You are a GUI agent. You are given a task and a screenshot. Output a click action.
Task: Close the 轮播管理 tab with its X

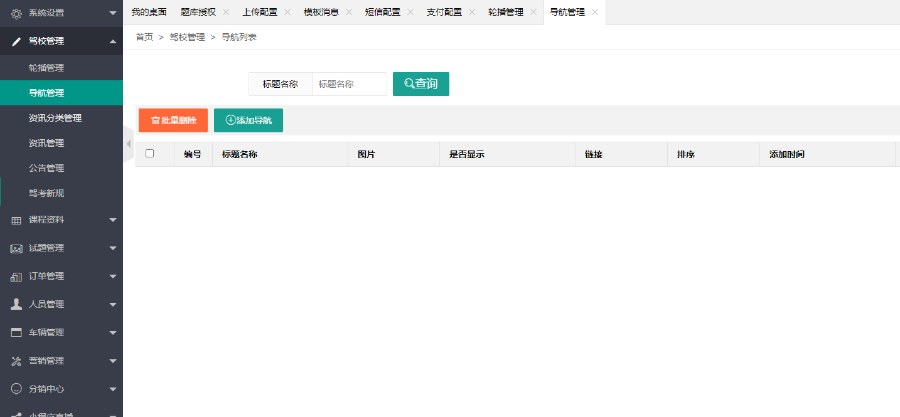click(x=533, y=12)
